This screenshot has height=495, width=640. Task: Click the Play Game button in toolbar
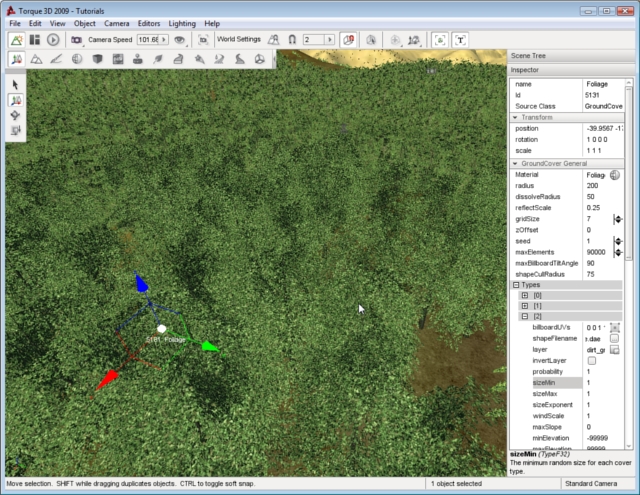[53, 39]
